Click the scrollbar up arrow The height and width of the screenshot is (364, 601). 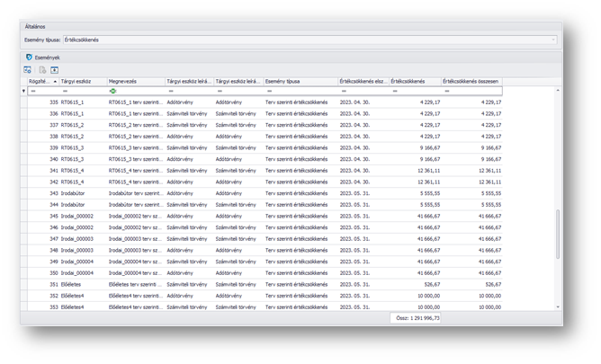(x=558, y=91)
